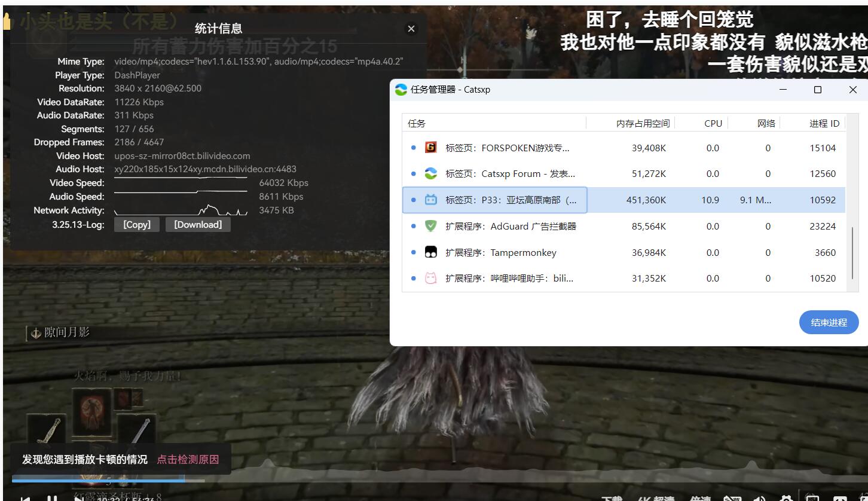The height and width of the screenshot is (501, 868).
Task: Click the AdGuard extension shield icon
Action: 432,226
